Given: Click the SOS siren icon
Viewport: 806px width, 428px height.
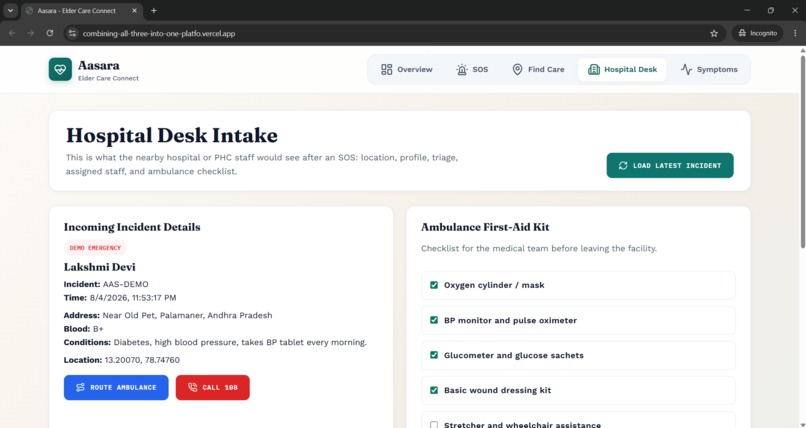Looking at the screenshot, I should pyautogui.click(x=462, y=69).
